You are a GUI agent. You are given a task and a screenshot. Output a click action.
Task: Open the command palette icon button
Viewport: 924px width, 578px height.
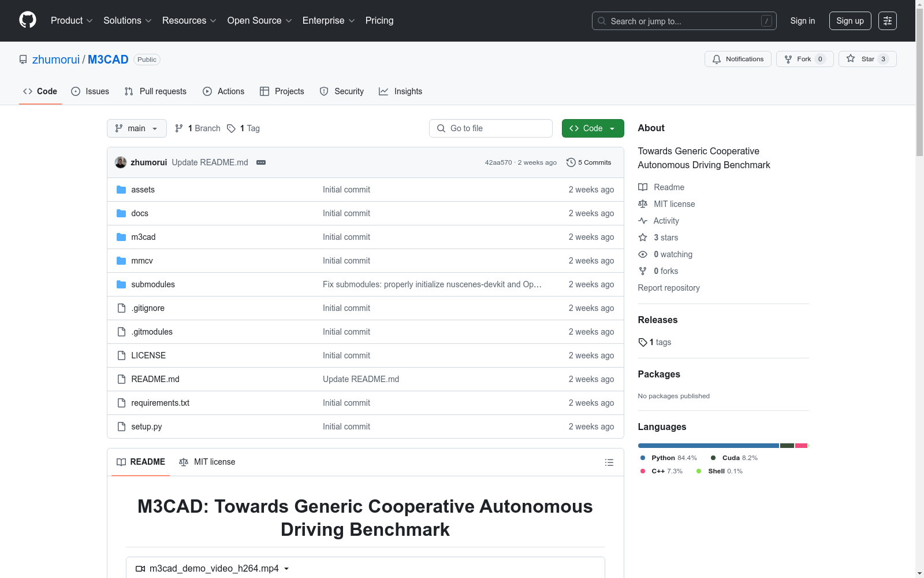(x=888, y=21)
